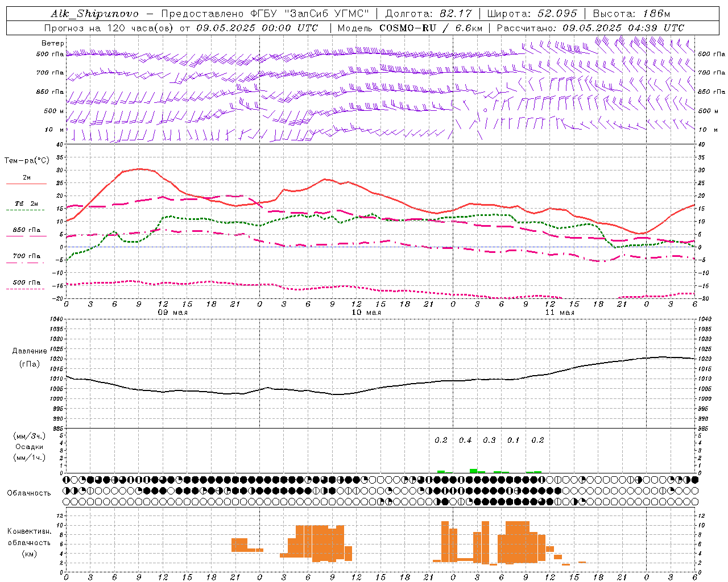This screenshot has width=728, height=582.
Task: Click the 10 мая date label
Action: coord(366,313)
